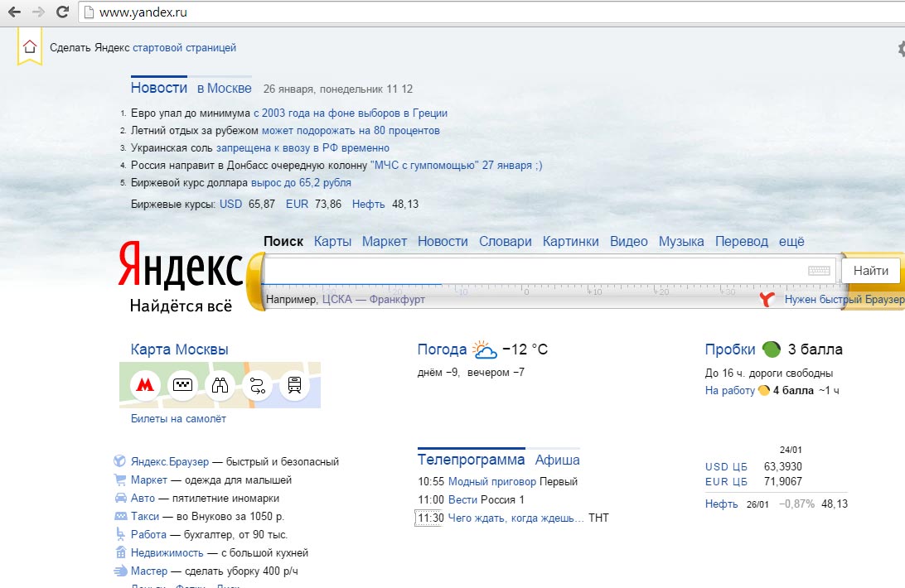Click the Яндекс logo
The image size is (905, 588).
181,267
